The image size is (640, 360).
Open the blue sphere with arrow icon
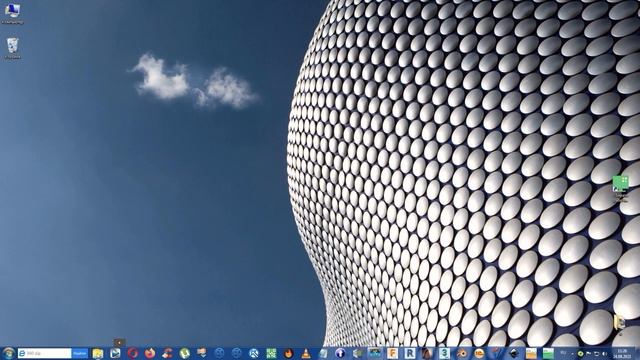click(340, 353)
